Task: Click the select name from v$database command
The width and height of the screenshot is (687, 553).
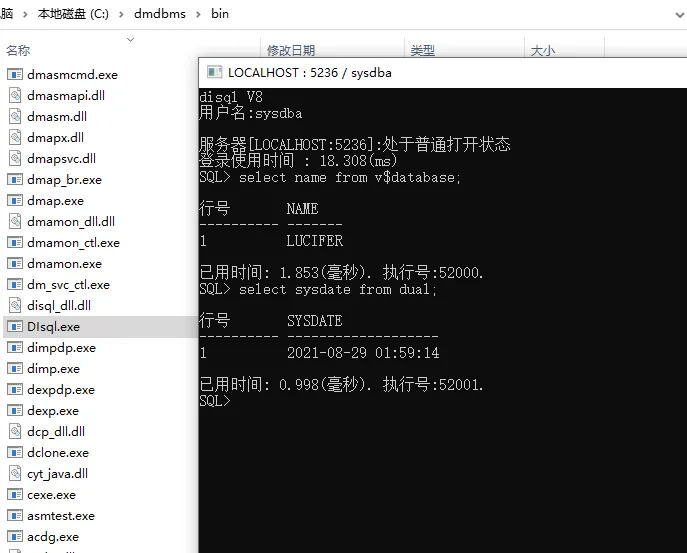Action: (x=350, y=177)
